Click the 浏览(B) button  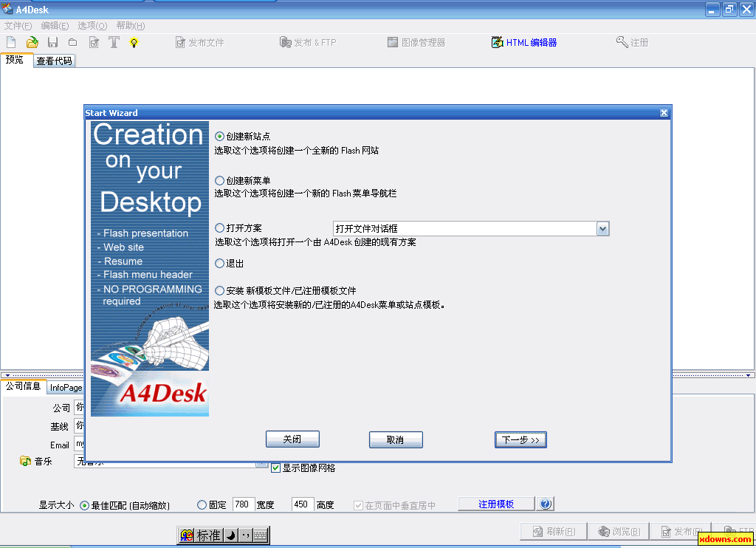[x=619, y=532]
